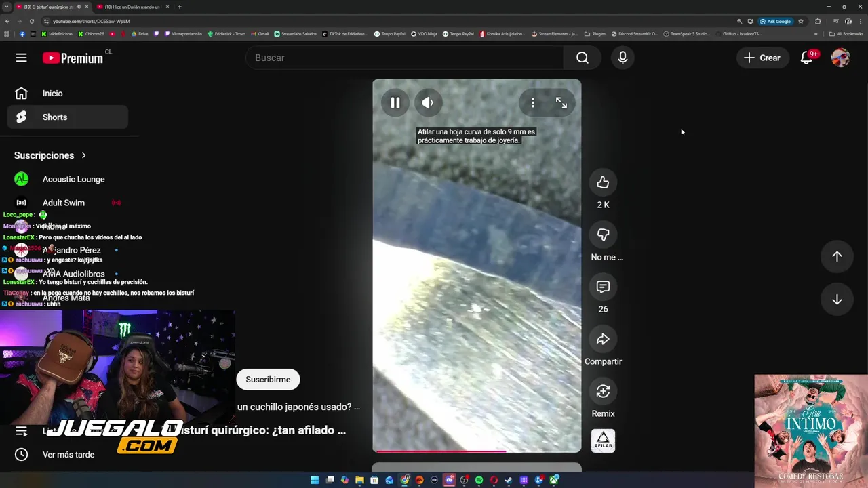Click the Suscribirme button

pos(268,380)
